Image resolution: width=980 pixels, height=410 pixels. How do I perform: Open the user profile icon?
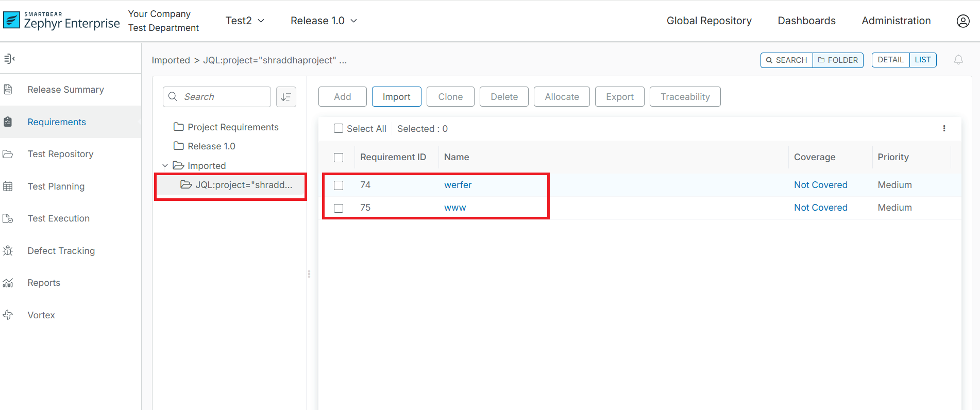pos(962,21)
